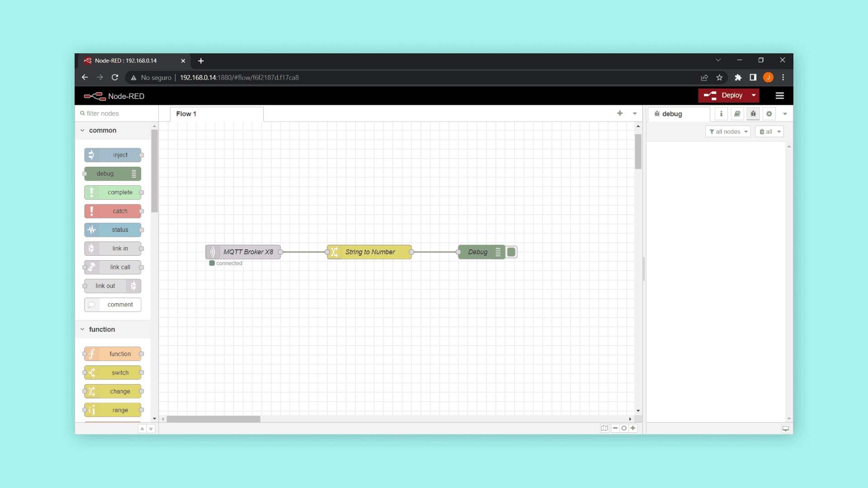Viewport: 868px width, 488px height.
Task: Open the configuration nodes gear icon
Action: tap(769, 114)
